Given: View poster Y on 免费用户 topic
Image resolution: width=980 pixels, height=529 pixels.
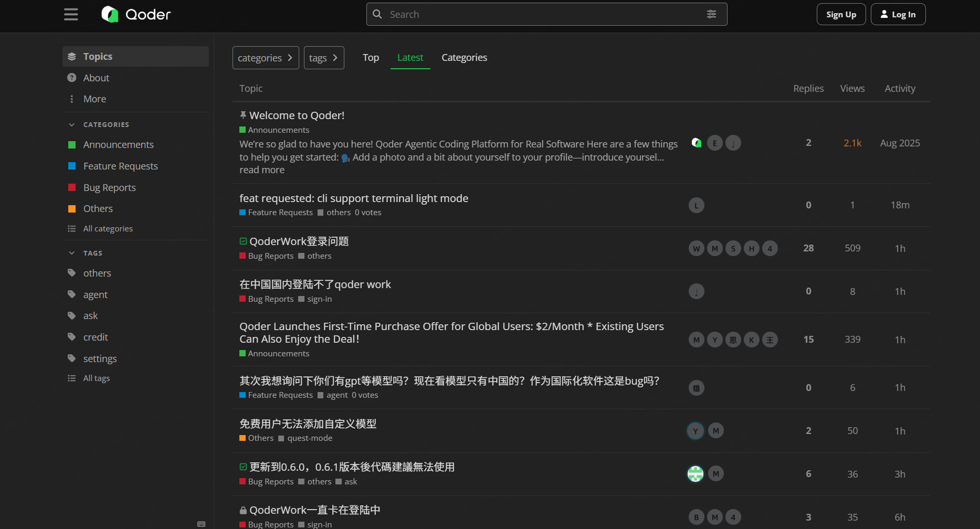Looking at the screenshot, I should point(696,431).
